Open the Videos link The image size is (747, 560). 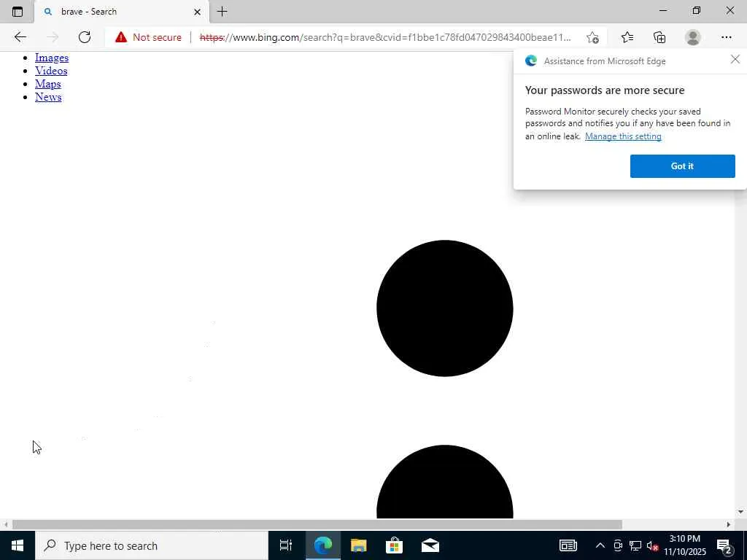tap(51, 71)
